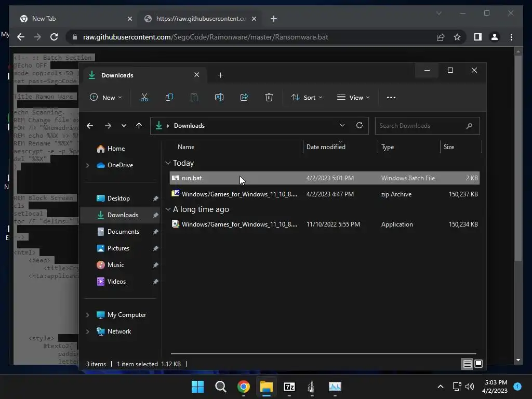Open a new Chrome tab
This screenshot has height=399, width=532.
[273, 19]
